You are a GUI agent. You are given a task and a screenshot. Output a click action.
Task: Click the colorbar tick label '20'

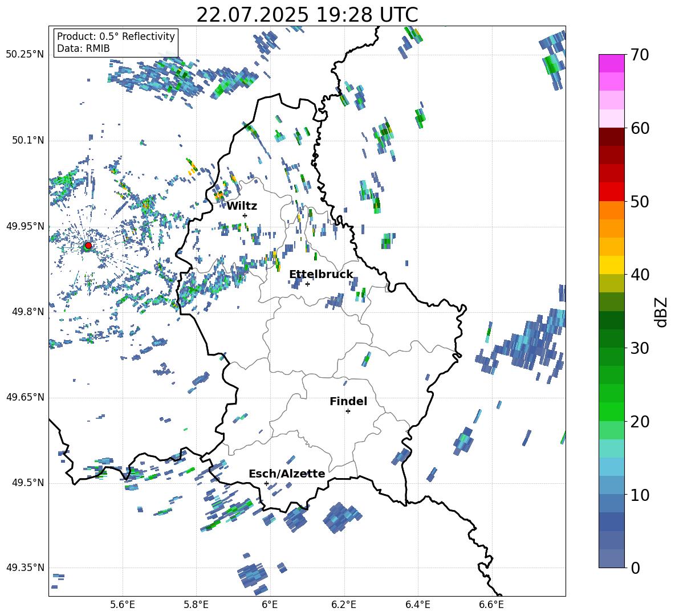[x=640, y=422]
